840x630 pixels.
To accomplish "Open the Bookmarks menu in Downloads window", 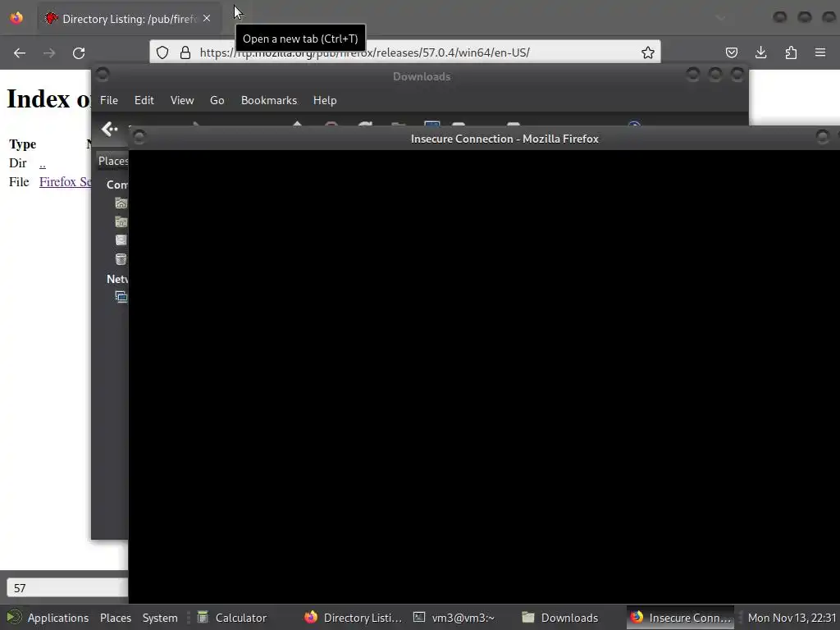I will point(269,100).
